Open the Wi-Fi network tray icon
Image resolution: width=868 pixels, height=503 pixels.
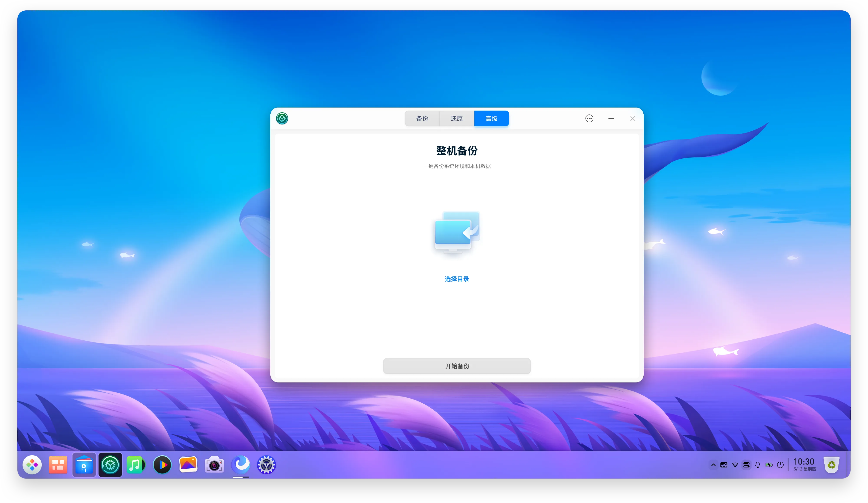[x=735, y=465]
